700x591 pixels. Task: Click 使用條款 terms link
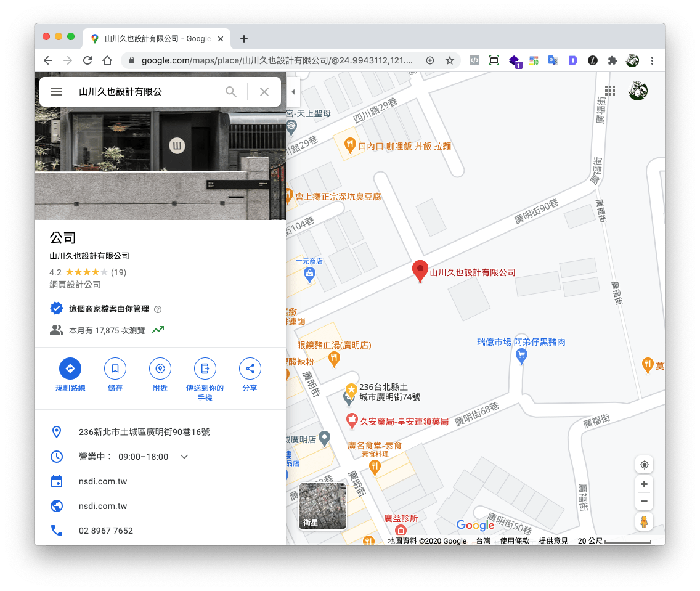(x=515, y=541)
